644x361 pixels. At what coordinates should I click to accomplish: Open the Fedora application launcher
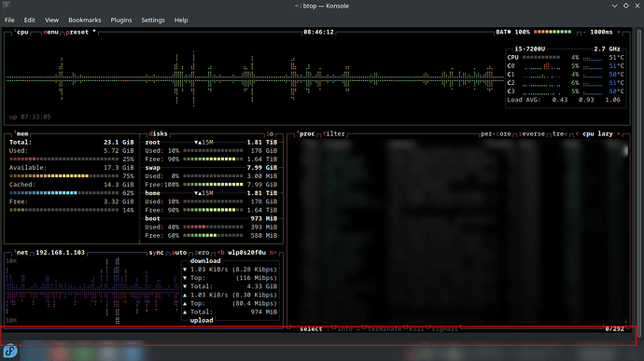click(10, 351)
